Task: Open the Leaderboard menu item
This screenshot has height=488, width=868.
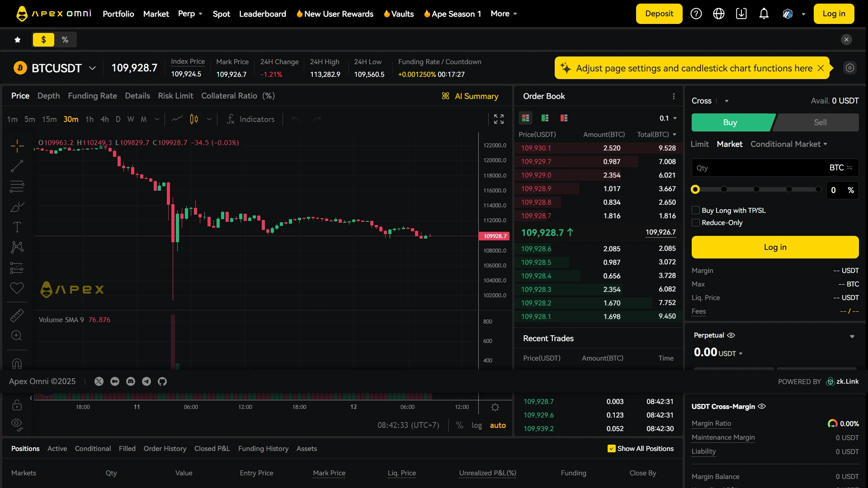Action: [x=263, y=14]
